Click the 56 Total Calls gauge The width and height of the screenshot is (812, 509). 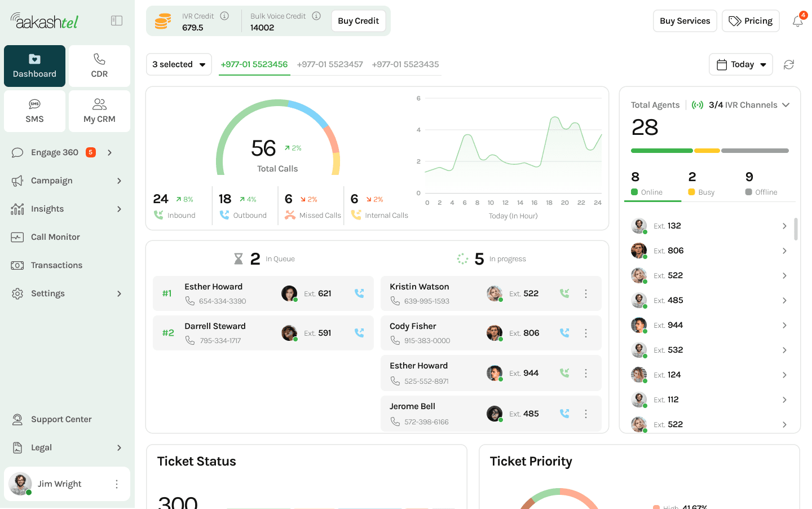pos(277,138)
